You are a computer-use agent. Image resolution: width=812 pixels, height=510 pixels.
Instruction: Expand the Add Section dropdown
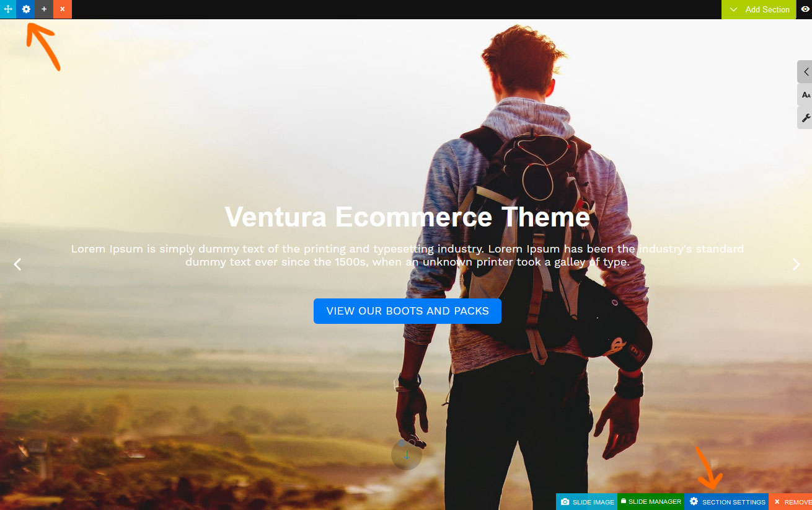coord(759,9)
